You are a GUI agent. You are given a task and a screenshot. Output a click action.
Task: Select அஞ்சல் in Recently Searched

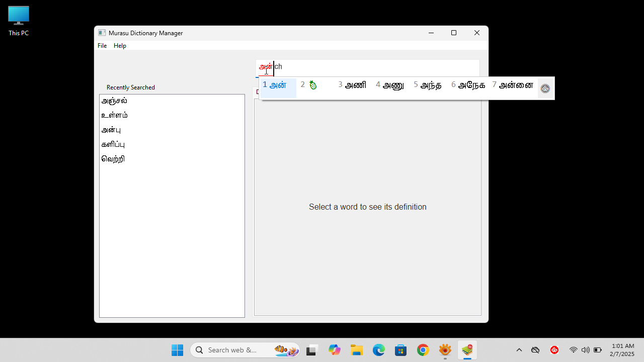pos(114,101)
